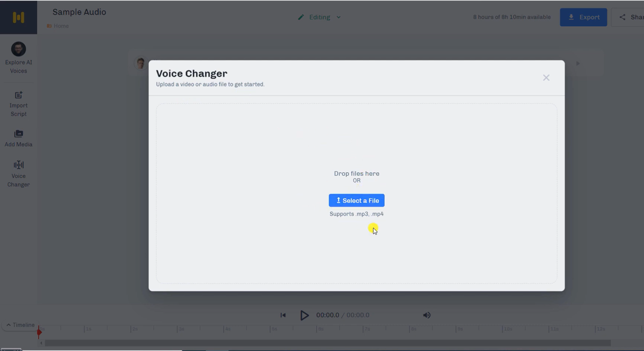Play the audio with play button
This screenshot has width=644, height=351.
(x=304, y=315)
